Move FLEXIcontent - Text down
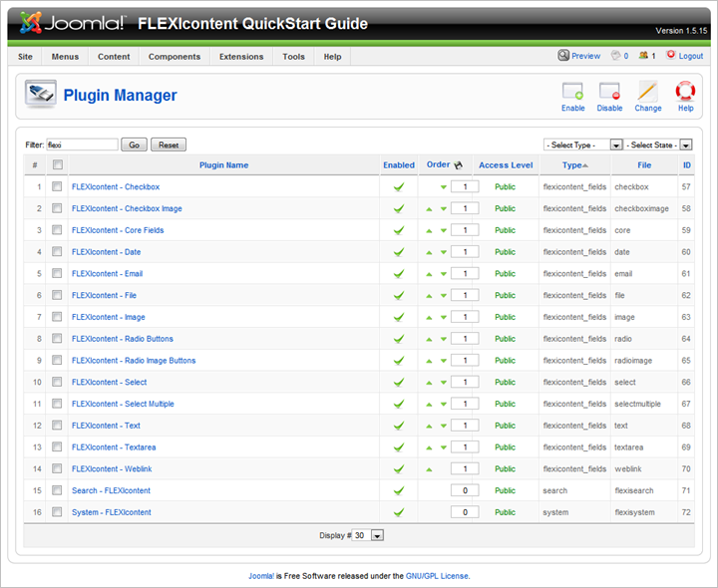 tap(443, 426)
